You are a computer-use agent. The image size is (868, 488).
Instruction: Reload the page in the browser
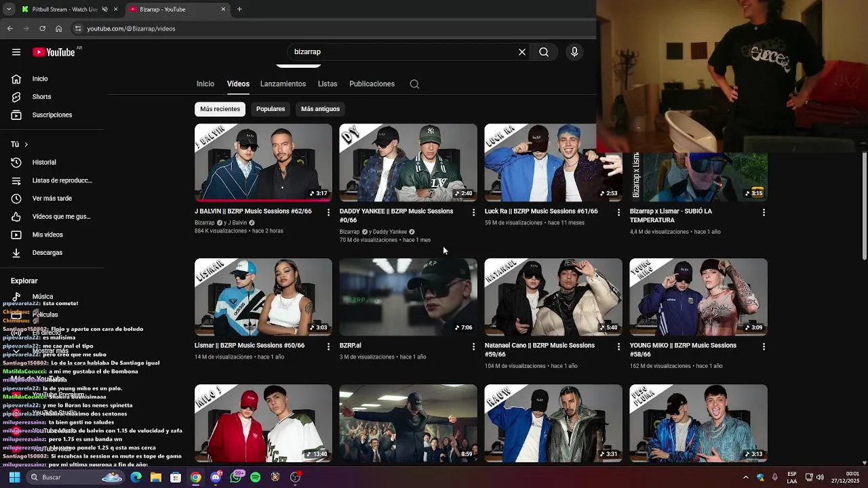click(x=43, y=28)
